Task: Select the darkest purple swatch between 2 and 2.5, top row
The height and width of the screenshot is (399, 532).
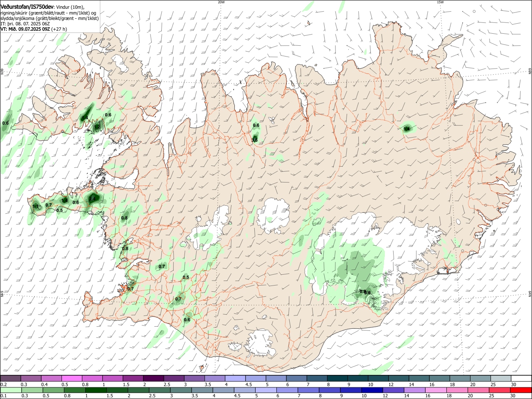Action: (153, 378)
